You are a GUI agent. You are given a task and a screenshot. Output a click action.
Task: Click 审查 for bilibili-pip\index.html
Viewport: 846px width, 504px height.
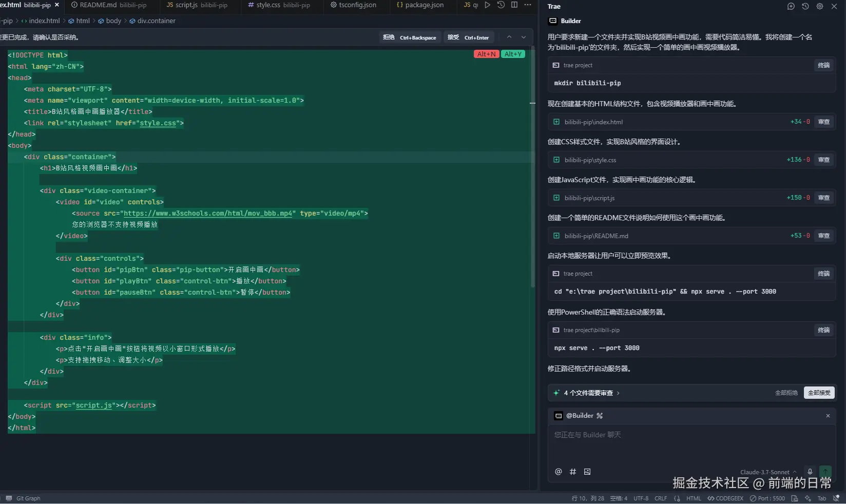click(x=824, y=122)
